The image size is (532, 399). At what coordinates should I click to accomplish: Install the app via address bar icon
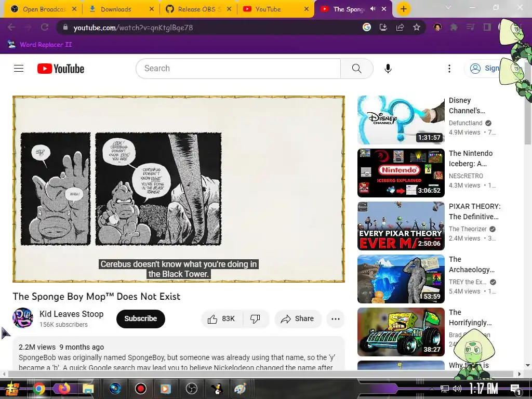coord(383,27)
